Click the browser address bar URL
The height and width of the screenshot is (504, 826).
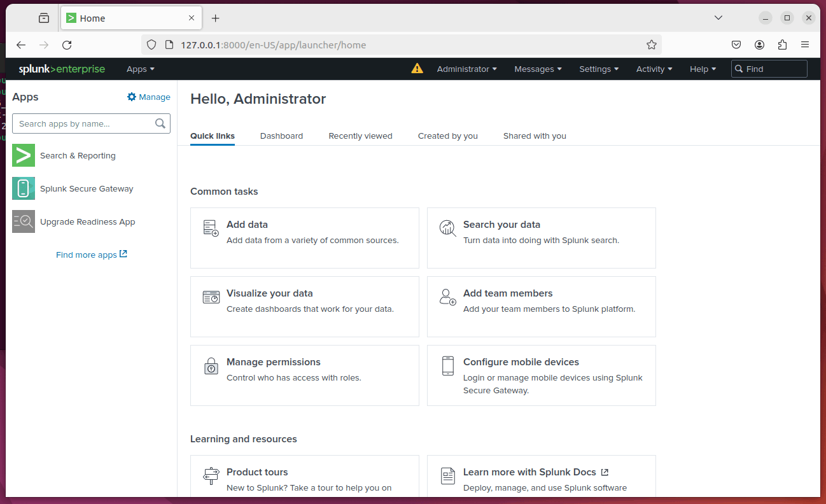[x=274, y=45]
